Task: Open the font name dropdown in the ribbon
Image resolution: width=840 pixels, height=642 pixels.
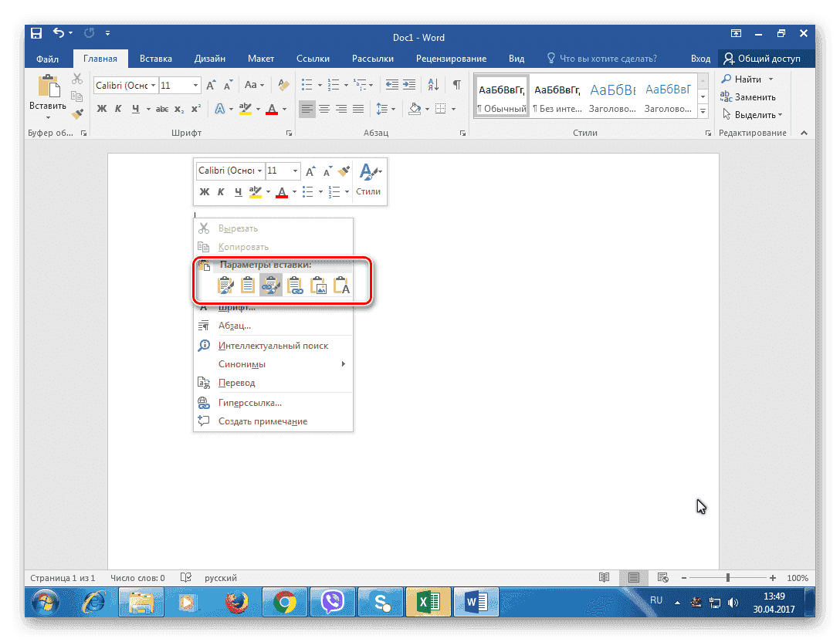Action: coord(154,85)
